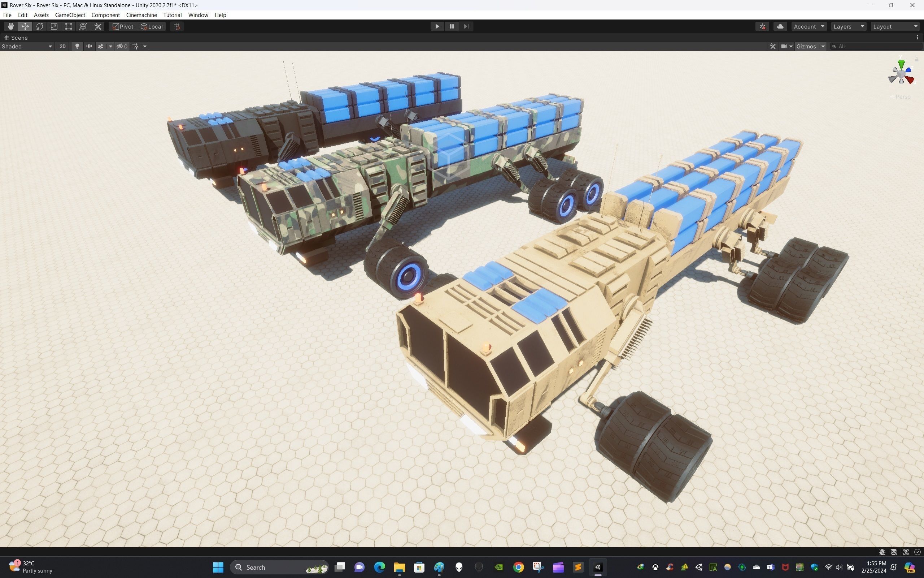The image size is (924, 578).
Task: Start Play mode
Action: pyautogui.click(x=437, y=26)
